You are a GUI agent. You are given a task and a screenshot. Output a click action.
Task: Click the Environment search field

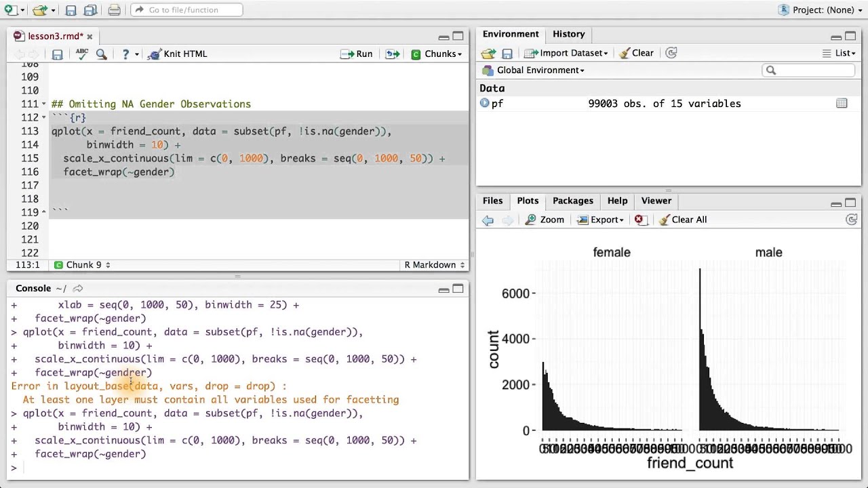pyautogui.click(x=809, y=70)
